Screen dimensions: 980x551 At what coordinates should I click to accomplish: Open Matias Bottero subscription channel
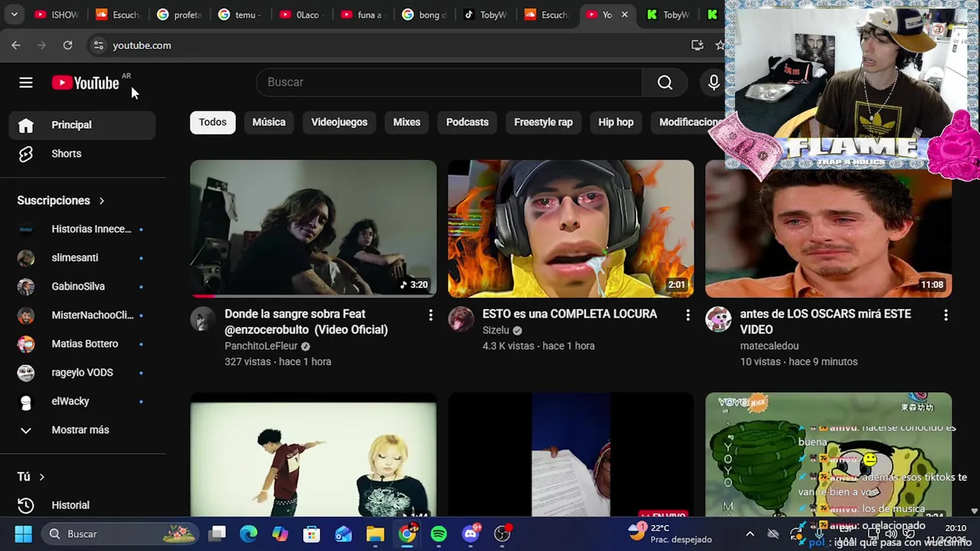click(82, 344)
